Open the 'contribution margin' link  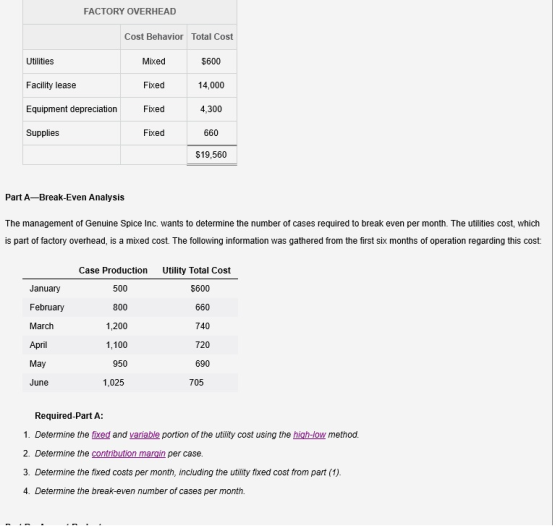point(128,454)
